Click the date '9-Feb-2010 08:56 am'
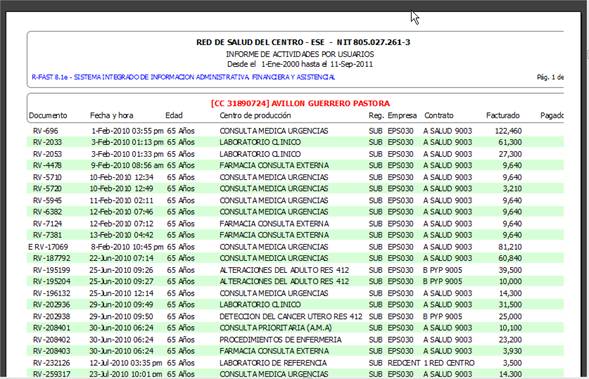 tap(128, 165)
